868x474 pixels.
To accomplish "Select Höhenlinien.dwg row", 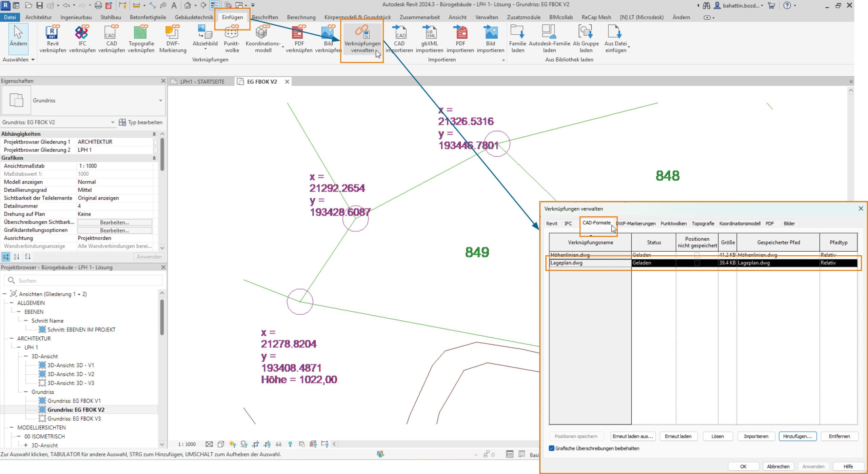I will [x=703, y=255].
